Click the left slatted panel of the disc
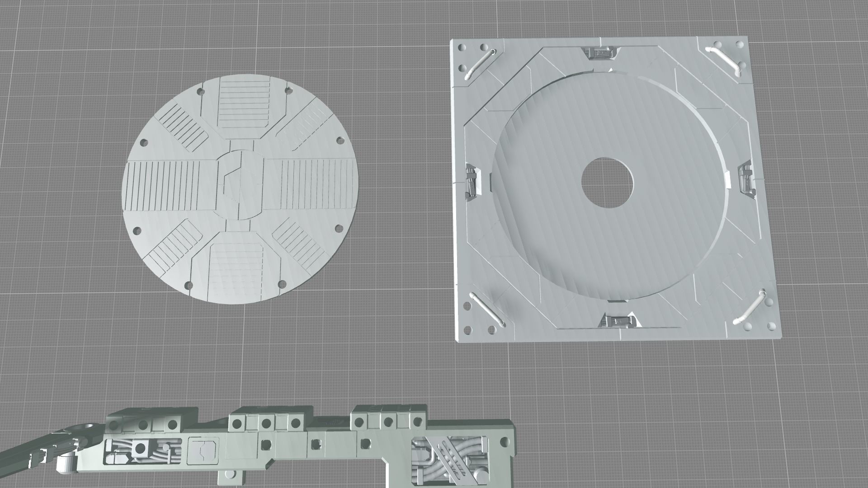This screenshot has width=868, height=488. (163, 185)
